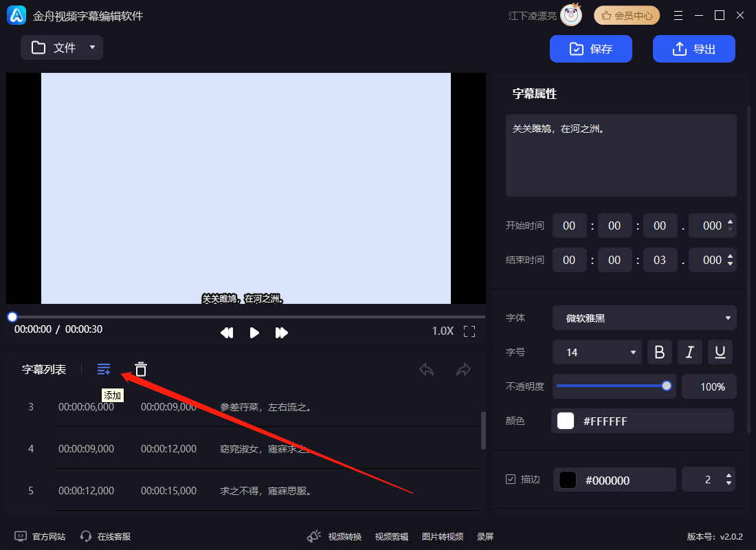Click the start time hours field
The image size is (756, 550).
click(x=570, y=225)
